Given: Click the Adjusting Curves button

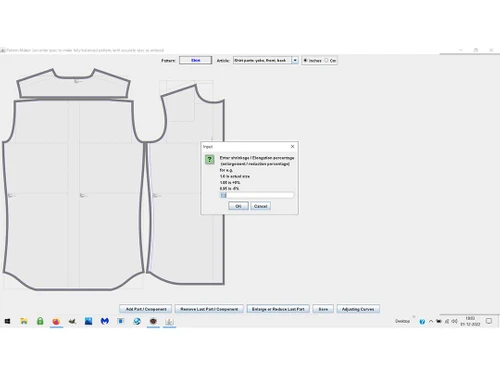Looking at the screenshot, I should click(358, 309).
